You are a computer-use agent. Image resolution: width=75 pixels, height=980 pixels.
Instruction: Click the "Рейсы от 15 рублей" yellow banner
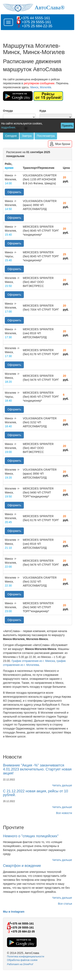[x=48, y=96]
